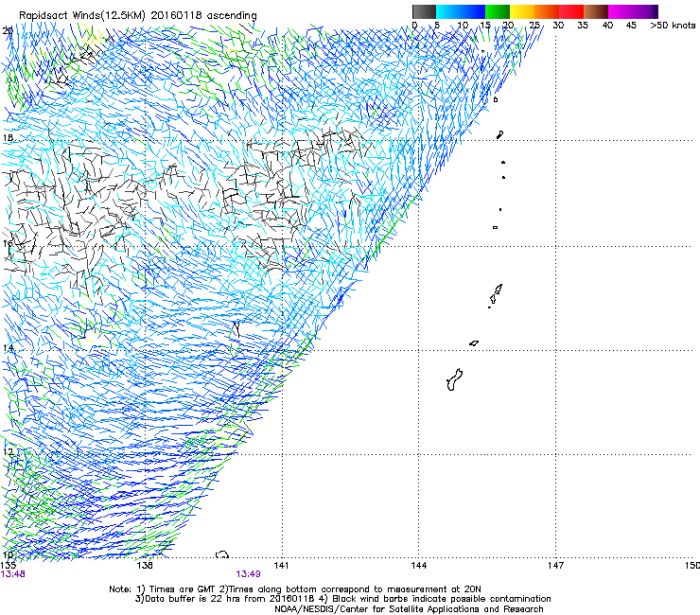This screenshot has height=615, width=700.
Task: Click the 12 latitude axis label
Action: (8, 452)
